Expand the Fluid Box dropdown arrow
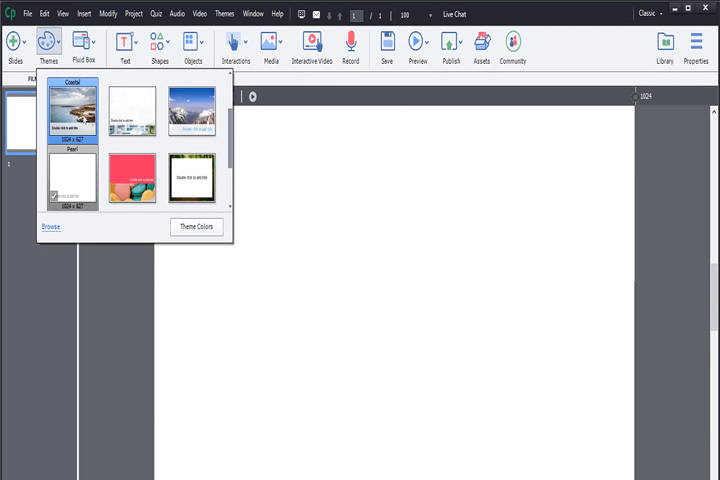720x480 pixels. point(94,42)
